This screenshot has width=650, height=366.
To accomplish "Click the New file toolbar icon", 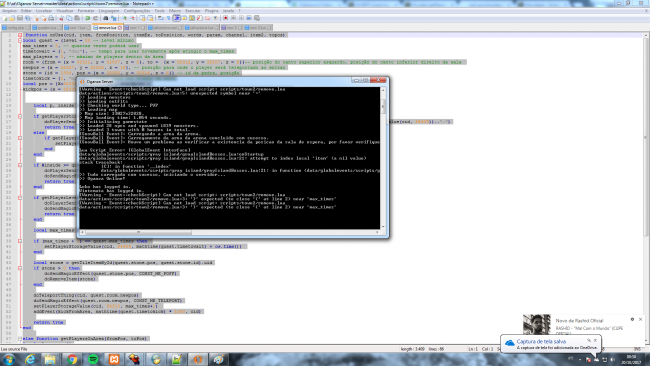I will pos(5,18).
